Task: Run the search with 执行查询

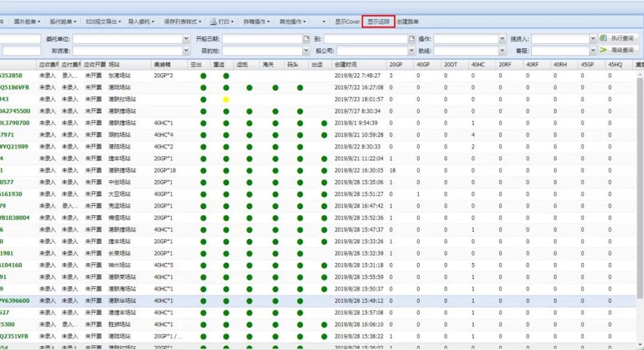Action: (x=618, y=38)
